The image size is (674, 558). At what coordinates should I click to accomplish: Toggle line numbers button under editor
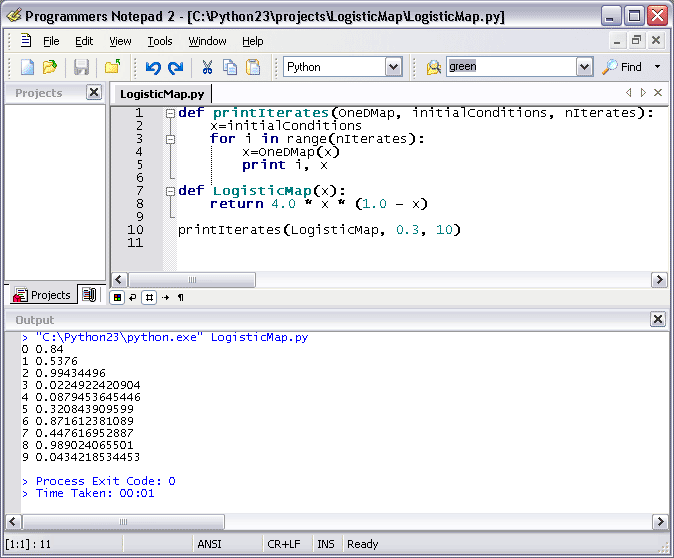[x=148, y=297]
